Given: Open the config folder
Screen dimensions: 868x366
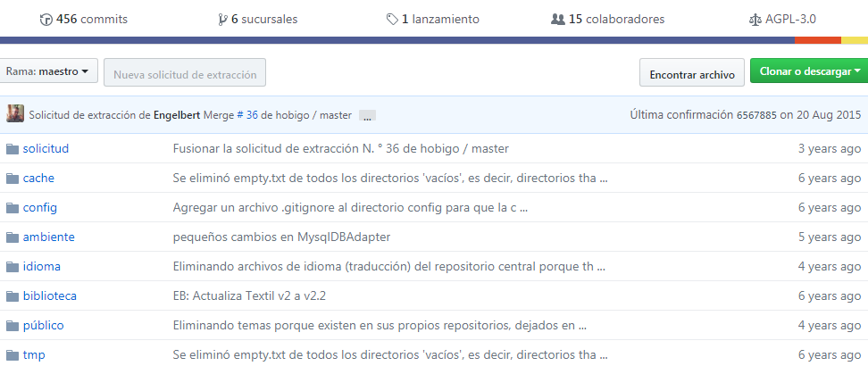Looking at the screenshot, I should [40, 208].
